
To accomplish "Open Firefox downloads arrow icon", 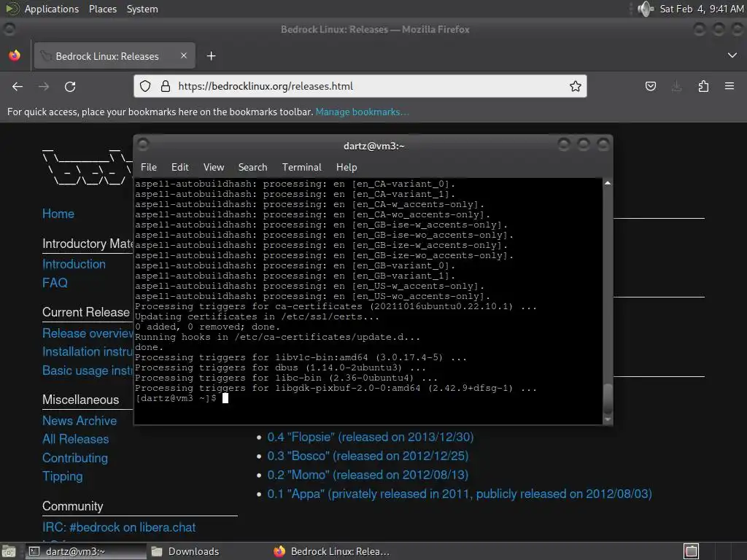I will 676,86.
